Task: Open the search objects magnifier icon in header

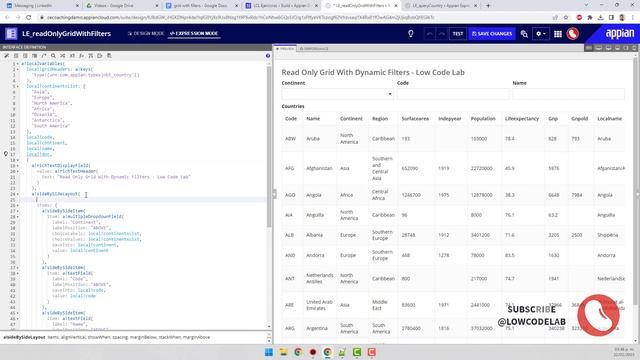Action: [x=524, y=34]
